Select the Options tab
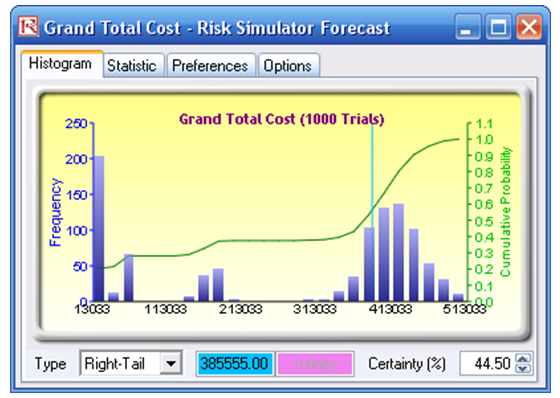Image resolution: width=560 pixels, height=398 pixels. (x=289, y=65)
